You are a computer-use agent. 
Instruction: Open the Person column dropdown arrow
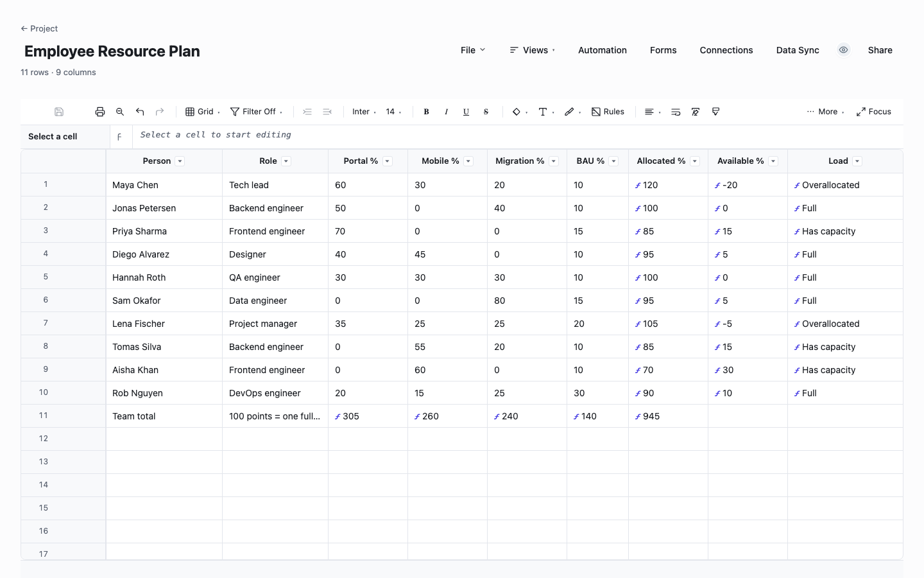(x=180, y=161)
